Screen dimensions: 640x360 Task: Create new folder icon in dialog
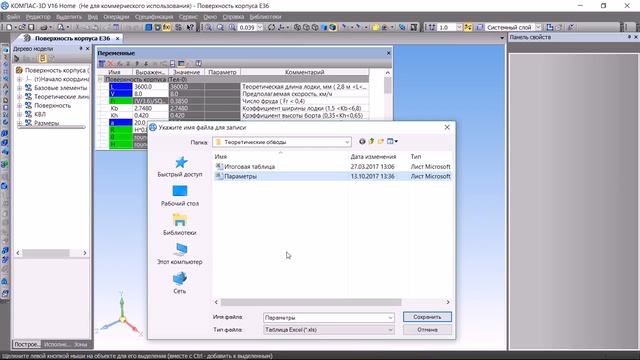pyautogui.click(x=380, y=141)
